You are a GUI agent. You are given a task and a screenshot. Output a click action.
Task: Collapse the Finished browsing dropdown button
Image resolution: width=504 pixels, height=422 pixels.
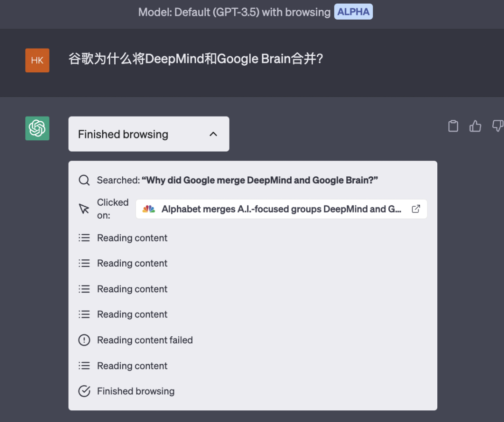click(148, 134)
